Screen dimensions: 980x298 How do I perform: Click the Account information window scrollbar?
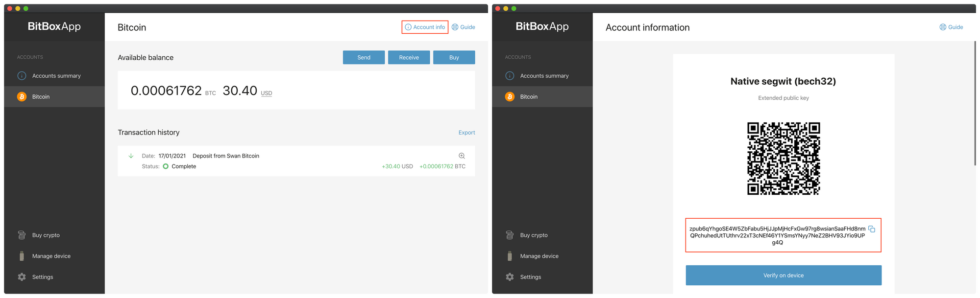(975, 103)
